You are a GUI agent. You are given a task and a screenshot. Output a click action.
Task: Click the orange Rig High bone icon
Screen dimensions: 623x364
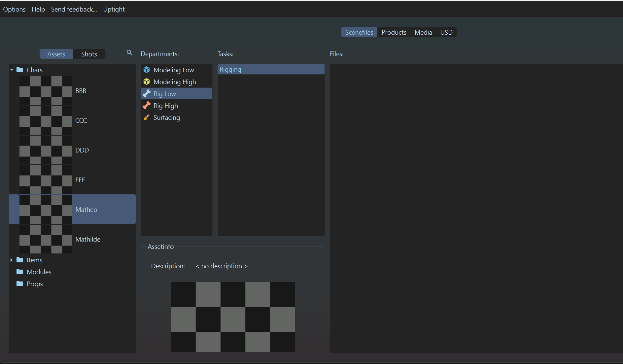click(x=147, y=106)
